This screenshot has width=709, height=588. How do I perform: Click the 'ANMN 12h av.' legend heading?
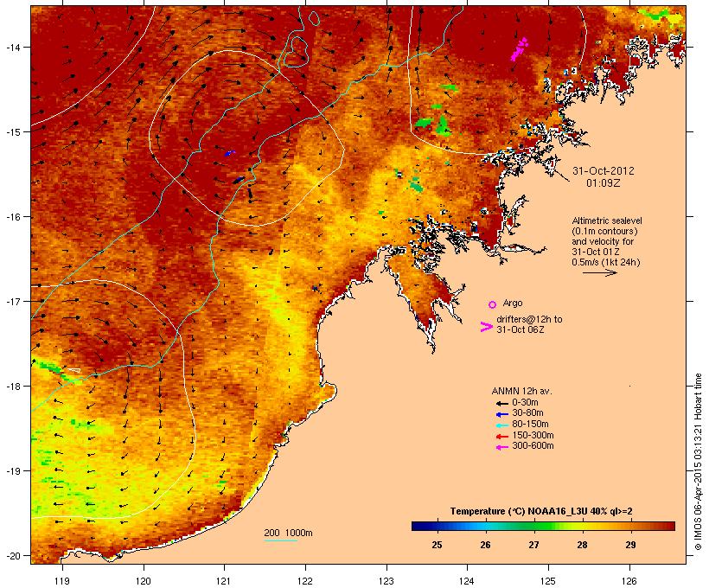pos(521,391)
